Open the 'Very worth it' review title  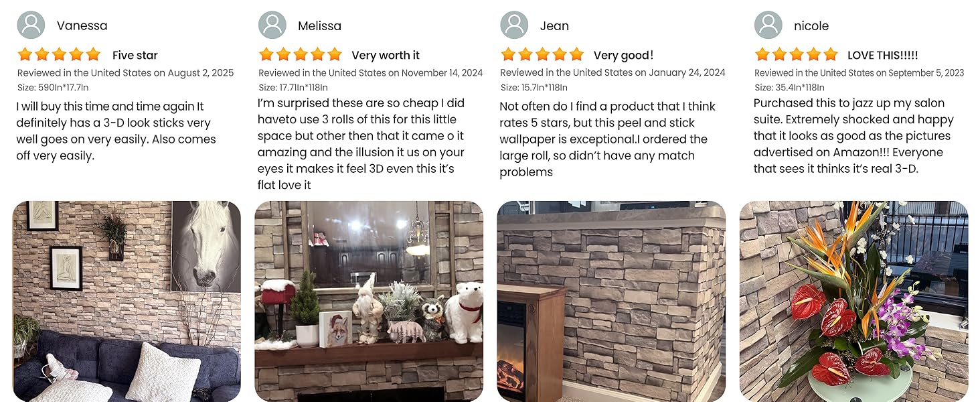[386, 56]
